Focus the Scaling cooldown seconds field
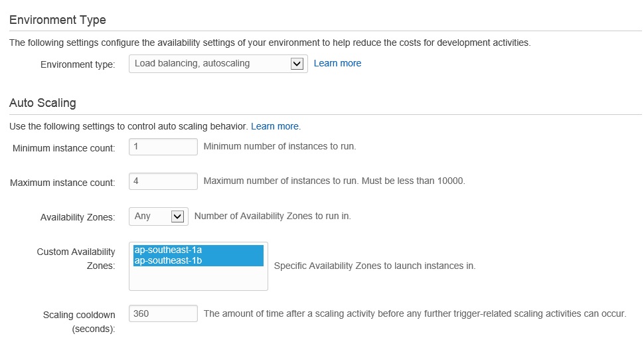Screen dimensions: 644x342 [163, 313]
